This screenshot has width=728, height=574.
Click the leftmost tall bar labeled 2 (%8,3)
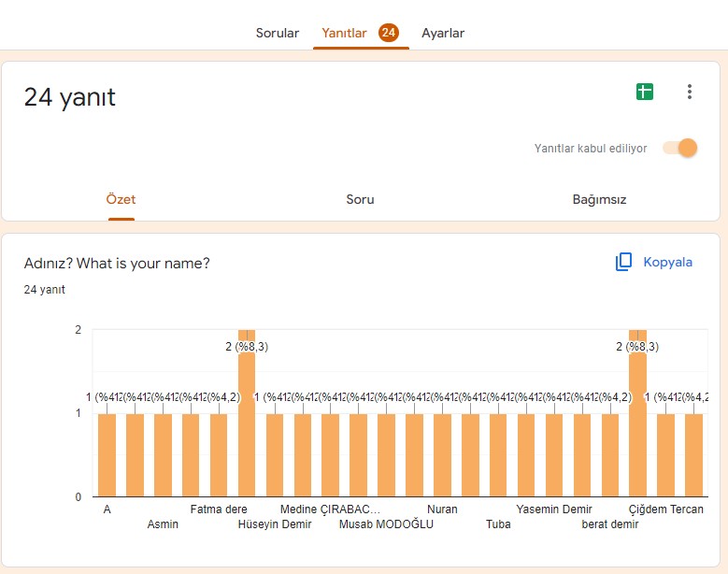(x=247, y=421)
